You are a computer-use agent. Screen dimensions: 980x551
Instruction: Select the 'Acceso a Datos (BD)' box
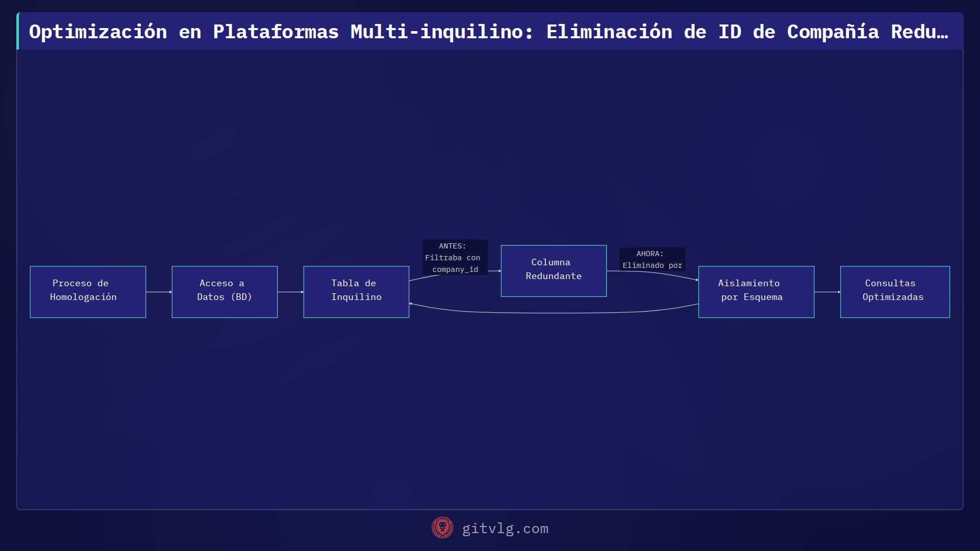pos(225,292)
